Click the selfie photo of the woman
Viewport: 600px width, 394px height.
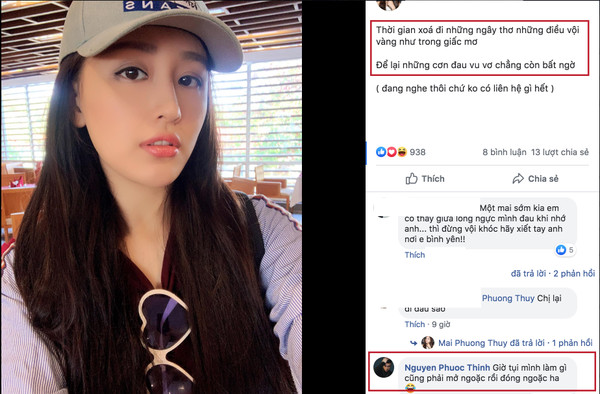pyautogui.click(x=151, y=197)
